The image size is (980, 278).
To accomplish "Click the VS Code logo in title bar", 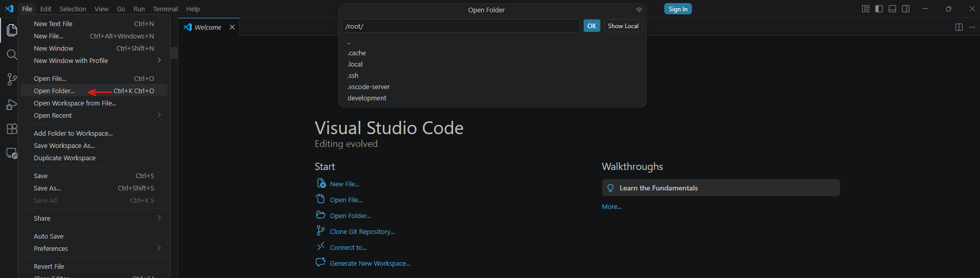I will tap(9, 9).
